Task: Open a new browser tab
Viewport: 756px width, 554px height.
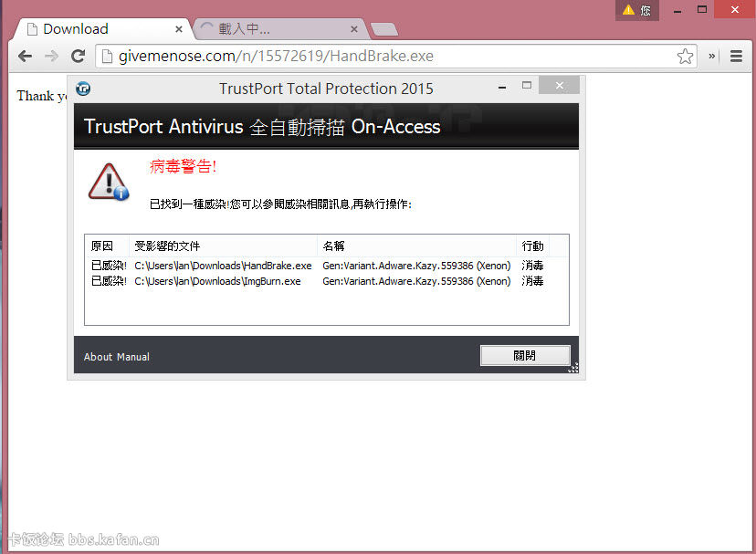Action: 383,30
